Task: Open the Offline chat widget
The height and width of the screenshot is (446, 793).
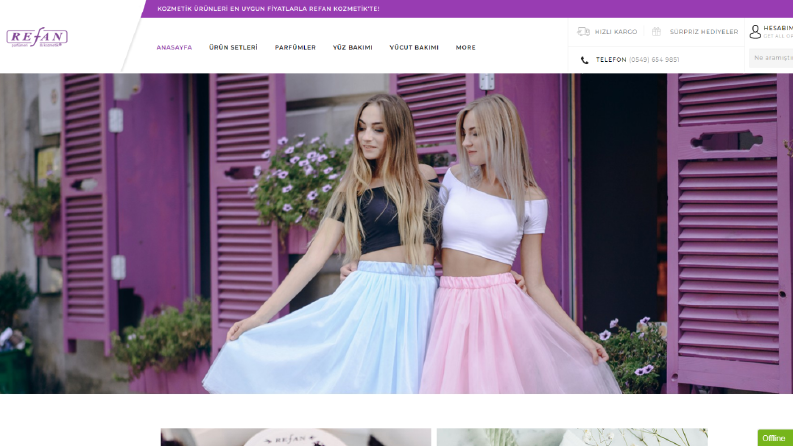Action: [775, 438]
